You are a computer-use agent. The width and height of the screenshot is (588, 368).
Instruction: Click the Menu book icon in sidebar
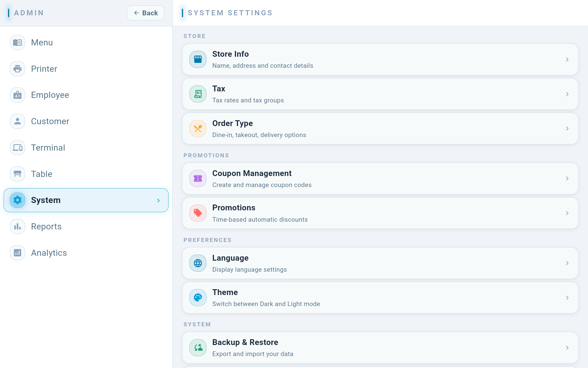pyautogui.click(x=17, y=42)
